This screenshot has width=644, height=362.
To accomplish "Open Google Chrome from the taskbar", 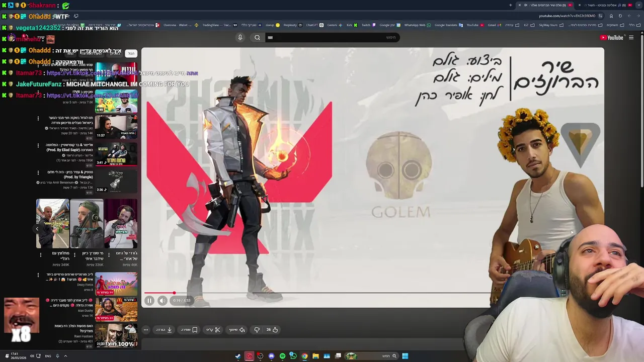I will point(304,356).
